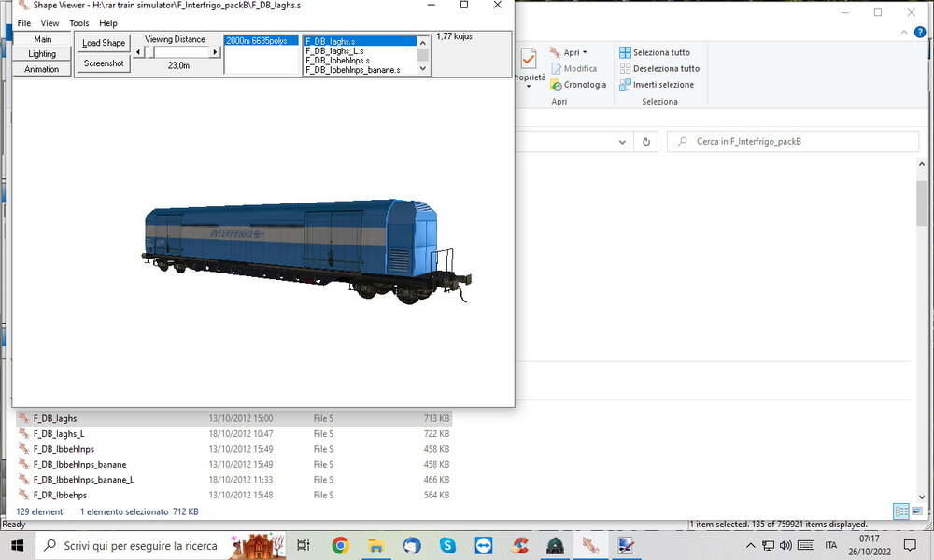The width and height of the screenshot is (934, 560).
Task: Expand the address bar history dropdown
Action: [x=622, y=142]
